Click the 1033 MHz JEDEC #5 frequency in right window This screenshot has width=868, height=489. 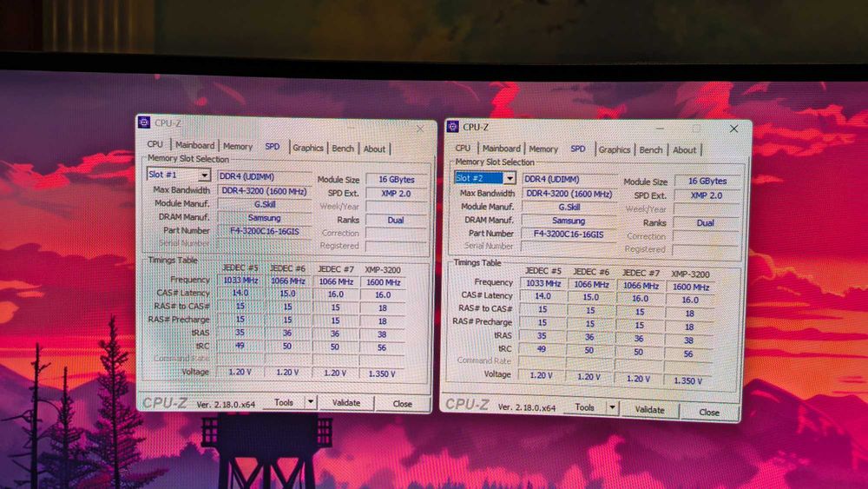pos(543,283)
